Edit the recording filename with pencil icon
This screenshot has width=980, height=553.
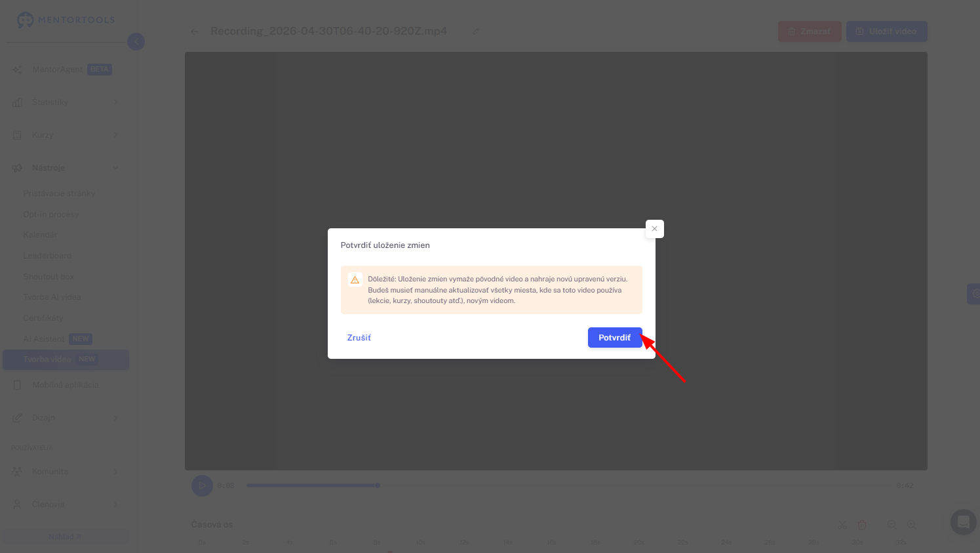pyautogui.click(x=477, y=31)
